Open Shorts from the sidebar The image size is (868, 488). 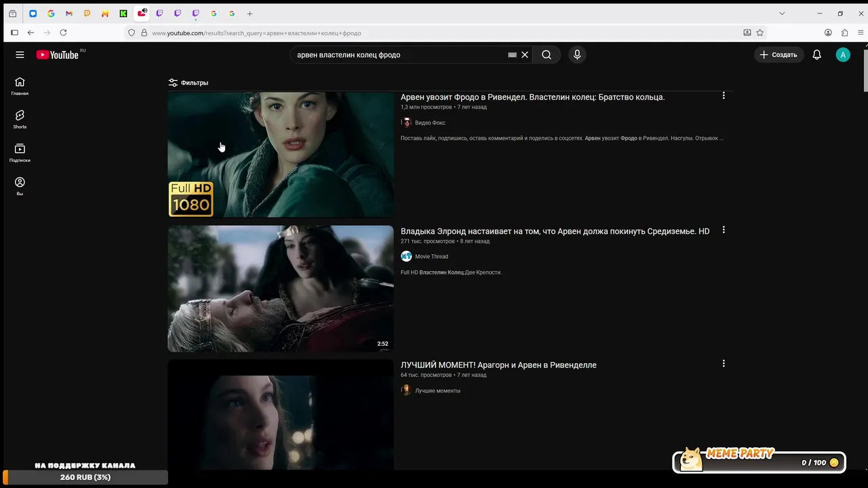20,119
